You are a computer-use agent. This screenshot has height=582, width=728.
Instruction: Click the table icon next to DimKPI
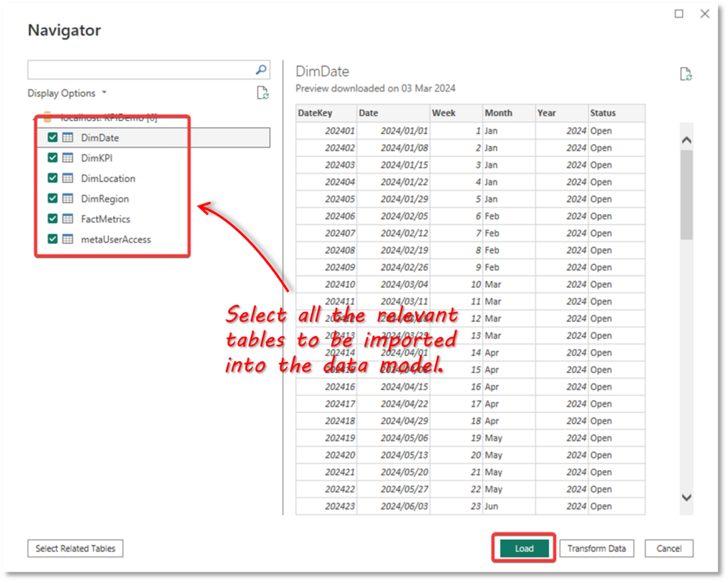click(x=67, y=158)
